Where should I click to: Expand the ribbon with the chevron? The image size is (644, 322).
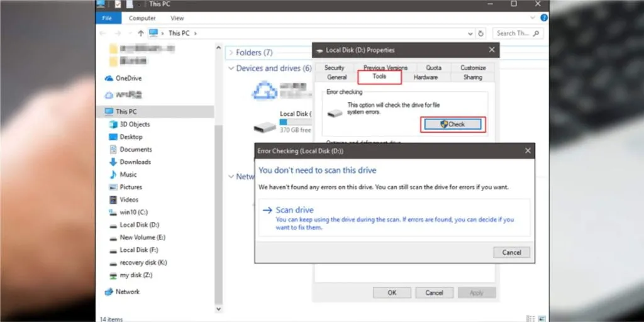point(533,18)
